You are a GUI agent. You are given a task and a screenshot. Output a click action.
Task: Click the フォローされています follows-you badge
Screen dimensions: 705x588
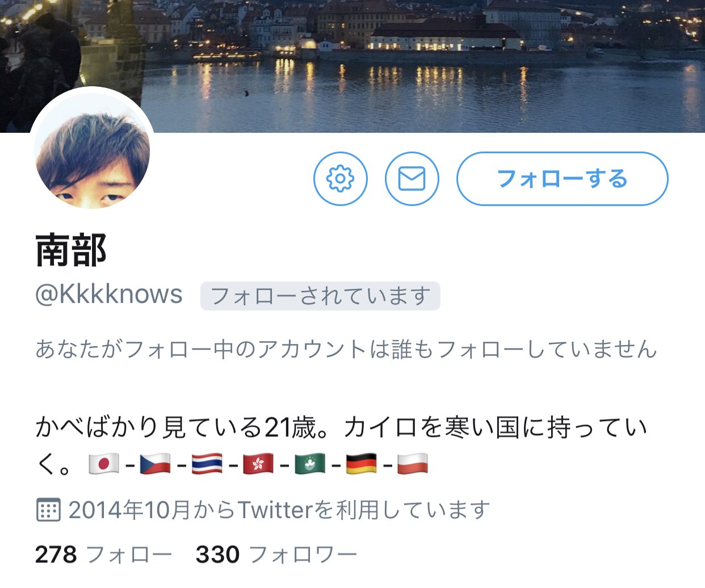[320, 296]
